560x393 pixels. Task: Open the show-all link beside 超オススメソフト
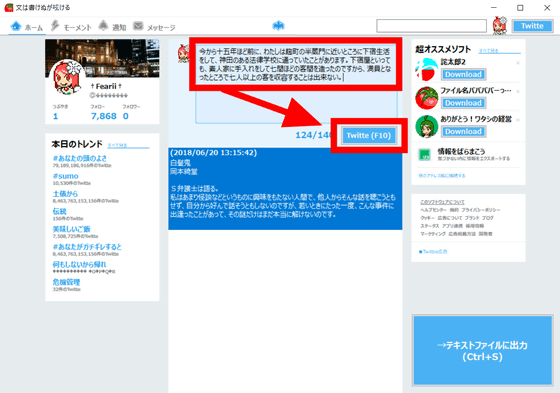[489, 51]
